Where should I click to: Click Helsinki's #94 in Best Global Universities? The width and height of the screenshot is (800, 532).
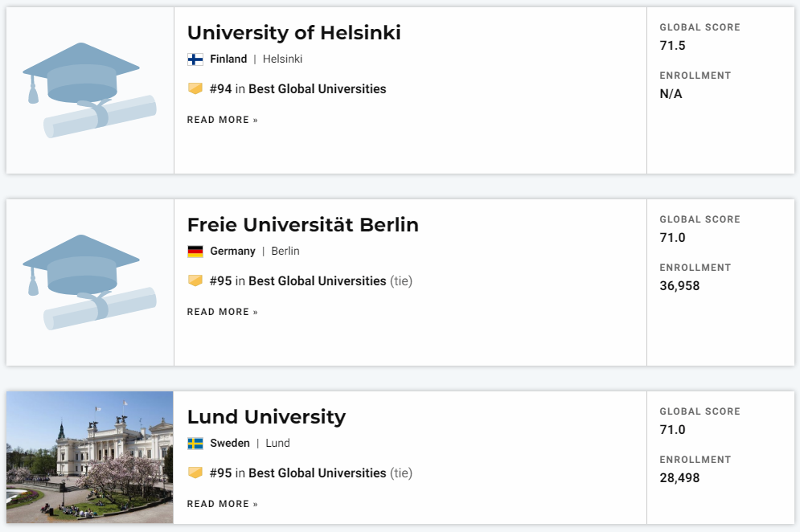coord(298,88)
